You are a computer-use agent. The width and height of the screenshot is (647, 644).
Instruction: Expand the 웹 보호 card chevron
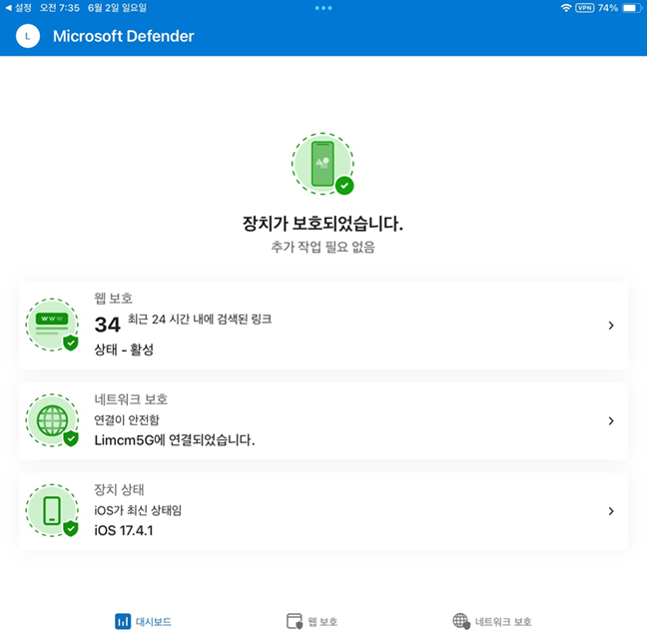pyautogui.click(x=611, y=325)
